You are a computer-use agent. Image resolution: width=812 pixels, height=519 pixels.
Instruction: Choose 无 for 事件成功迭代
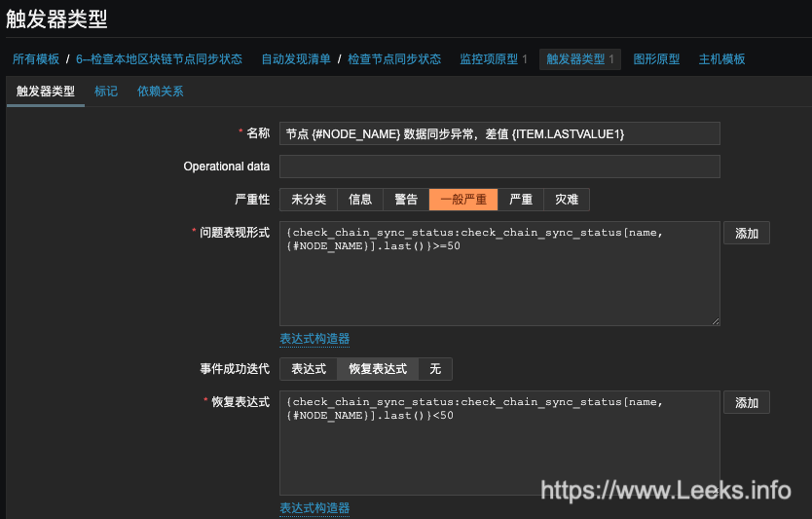click(x=435, y=369)
